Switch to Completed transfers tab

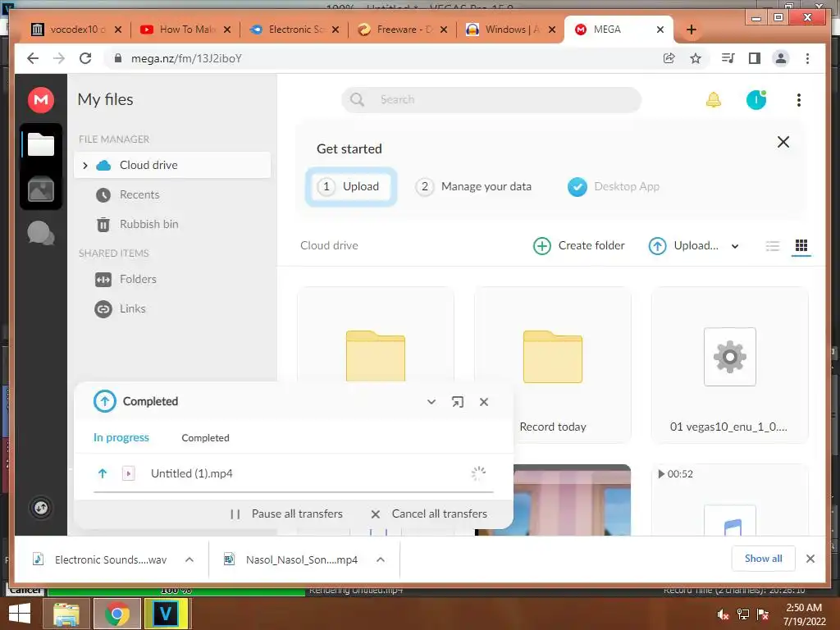[205, 438]
